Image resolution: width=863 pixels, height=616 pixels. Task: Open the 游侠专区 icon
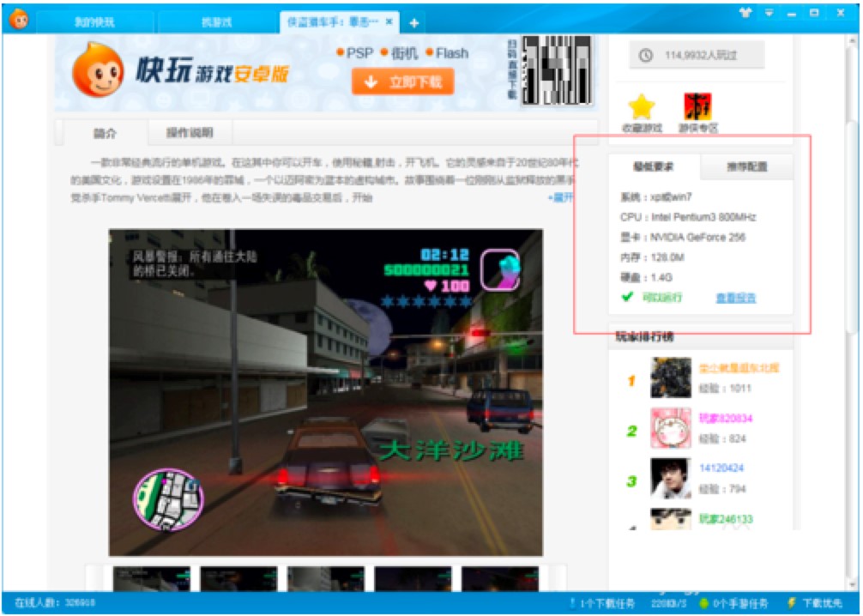[697, 106]
